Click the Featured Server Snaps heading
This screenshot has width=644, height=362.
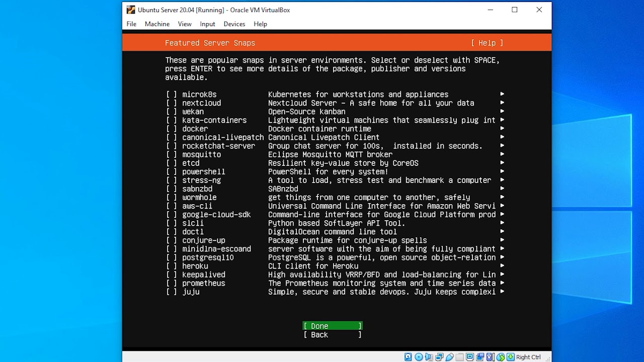click(210, 43)
